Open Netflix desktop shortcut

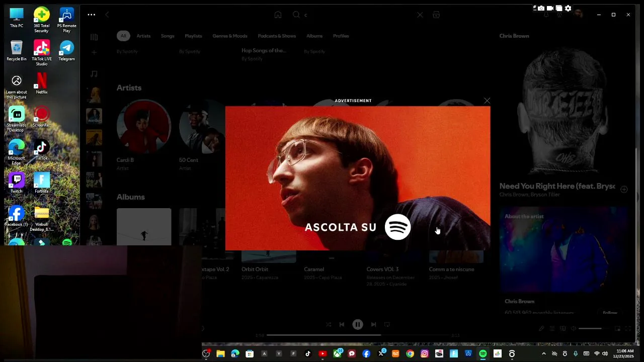tap(42, 84)
